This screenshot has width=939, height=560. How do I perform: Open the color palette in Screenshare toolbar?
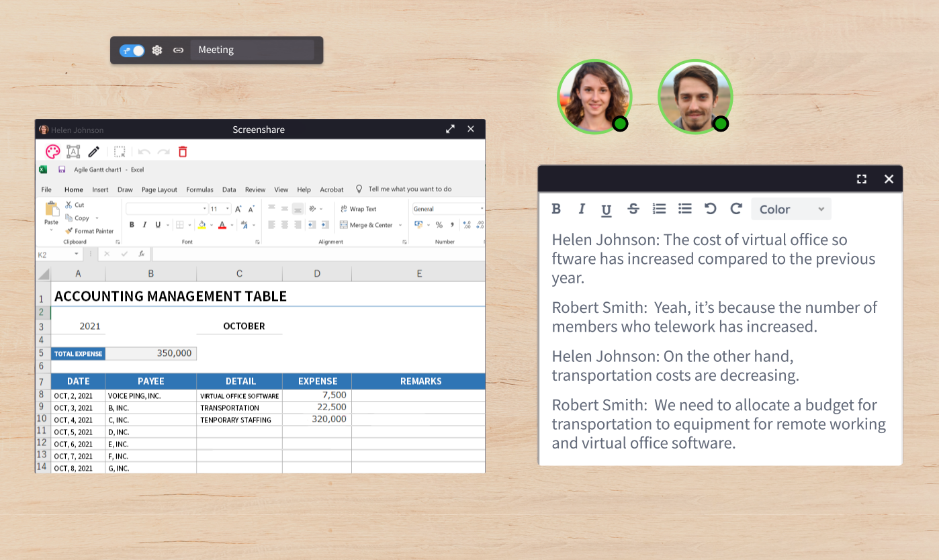[x=53, y=152]
